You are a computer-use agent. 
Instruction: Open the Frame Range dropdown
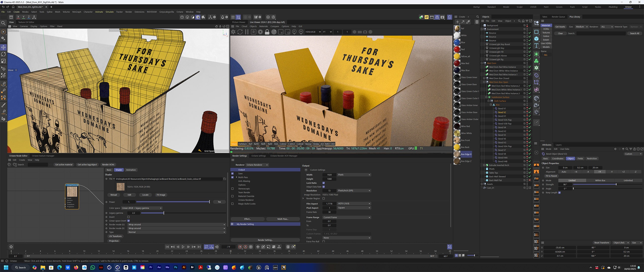(347, 217)
